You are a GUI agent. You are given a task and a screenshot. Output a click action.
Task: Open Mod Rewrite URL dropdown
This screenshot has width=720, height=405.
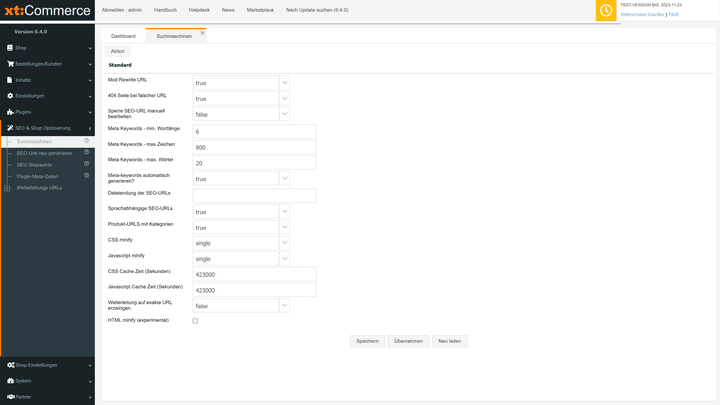coord(284,83)
